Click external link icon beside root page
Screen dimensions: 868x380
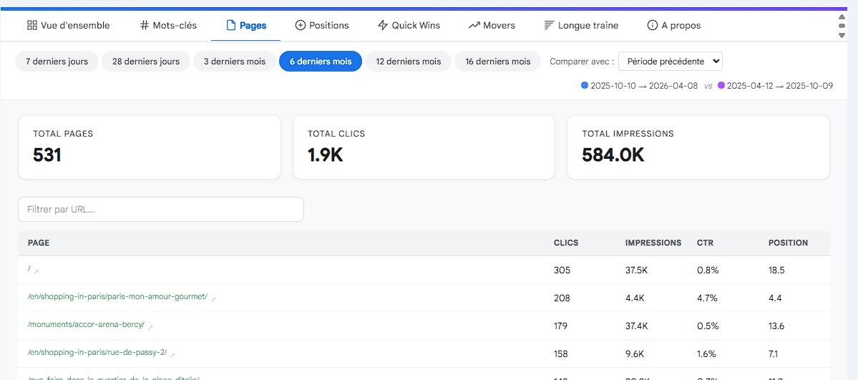[36, 271]
